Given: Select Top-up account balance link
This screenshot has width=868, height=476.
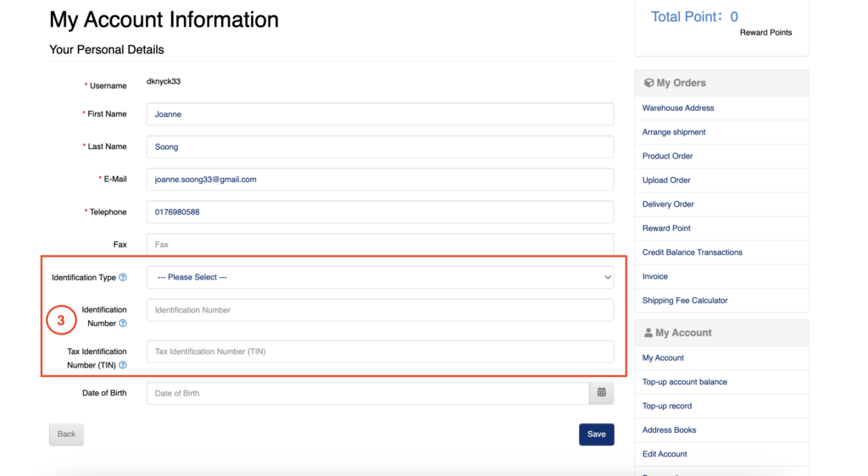Looking at the screenshot, I should coord(685,382).
